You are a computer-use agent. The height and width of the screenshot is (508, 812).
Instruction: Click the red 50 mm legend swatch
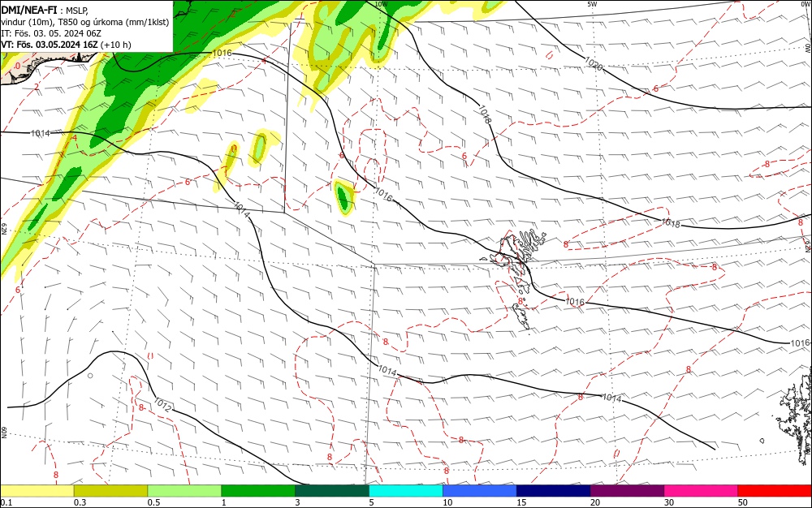[x=775, y=491]
